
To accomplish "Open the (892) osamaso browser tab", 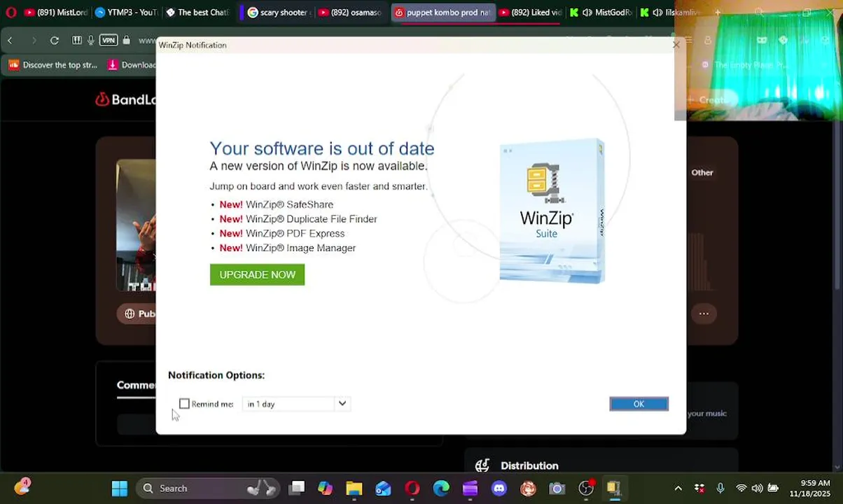I will [x=349, y=13].
